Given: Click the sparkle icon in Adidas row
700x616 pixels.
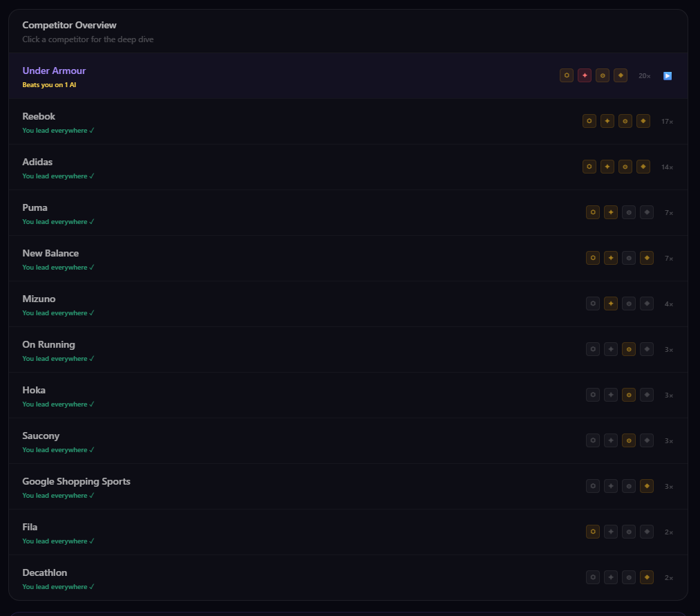Looking at the screenshot, I should point(607,167).
